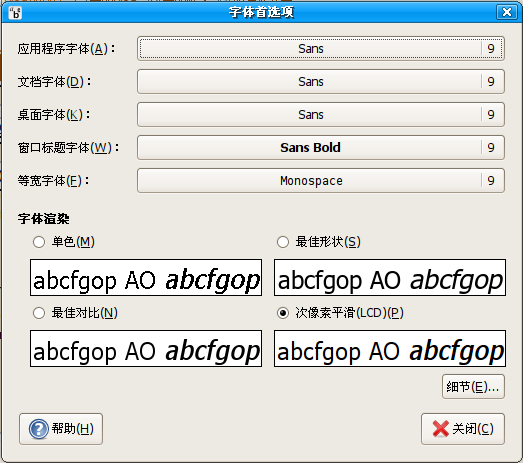Click the 关闭(C) close button
The width and height of the screenshot is (523, 463).
point(463,429)
